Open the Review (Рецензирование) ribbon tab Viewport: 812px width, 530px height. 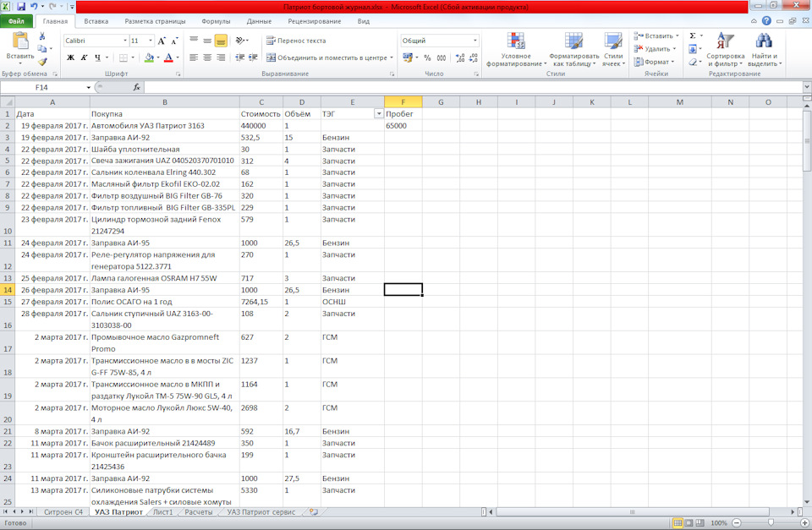[x=315, y=21]
